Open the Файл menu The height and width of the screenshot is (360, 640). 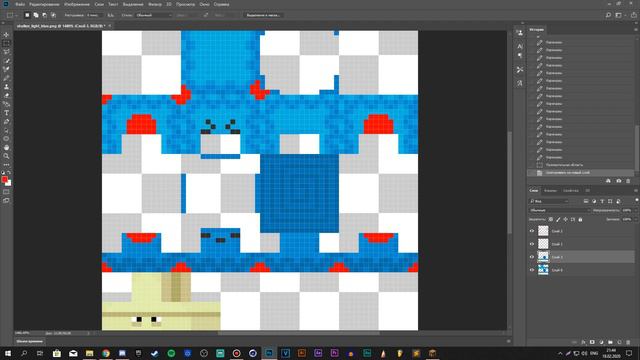pos(20,4)
